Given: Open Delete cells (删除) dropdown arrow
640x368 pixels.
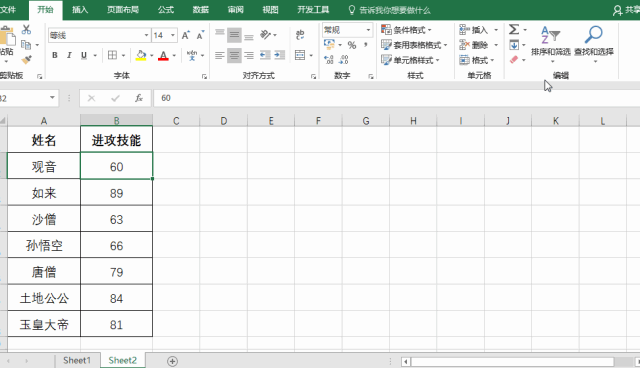Looking at the screenshot, I should (x=496, y=45).
